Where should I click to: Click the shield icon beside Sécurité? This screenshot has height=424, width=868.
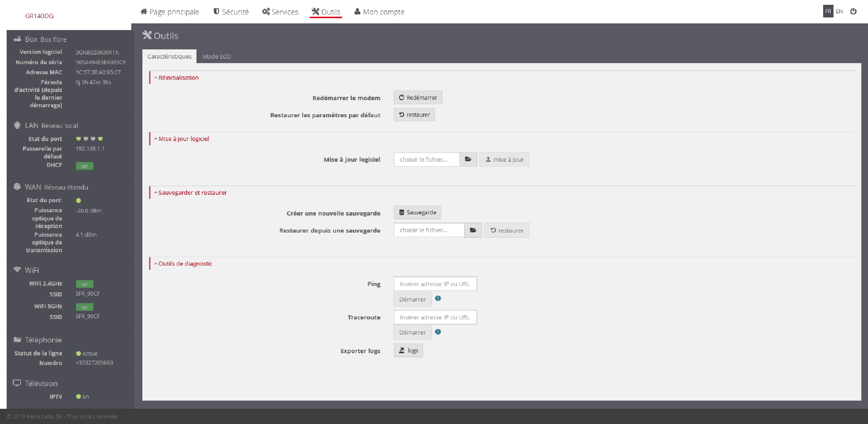[216, 11]
